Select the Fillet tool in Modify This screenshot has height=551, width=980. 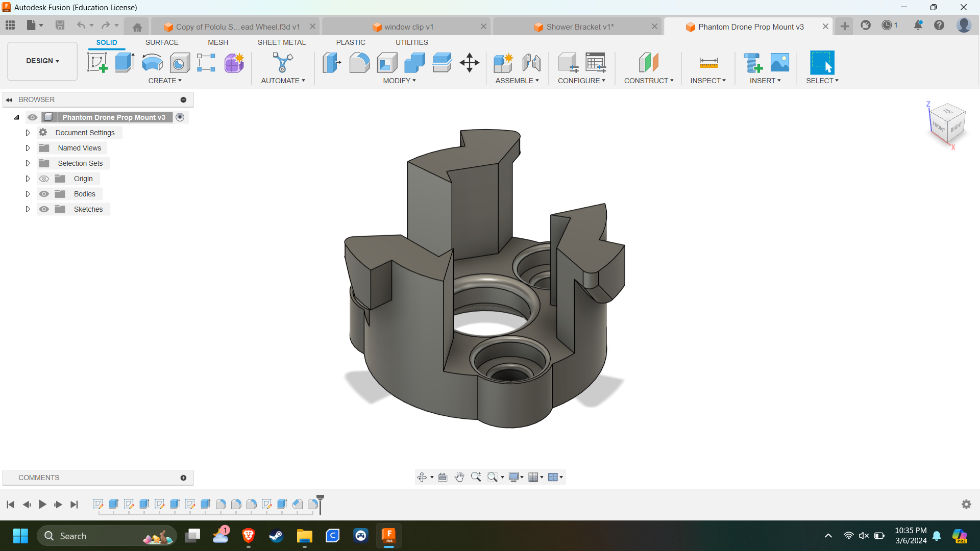(359, 63)
